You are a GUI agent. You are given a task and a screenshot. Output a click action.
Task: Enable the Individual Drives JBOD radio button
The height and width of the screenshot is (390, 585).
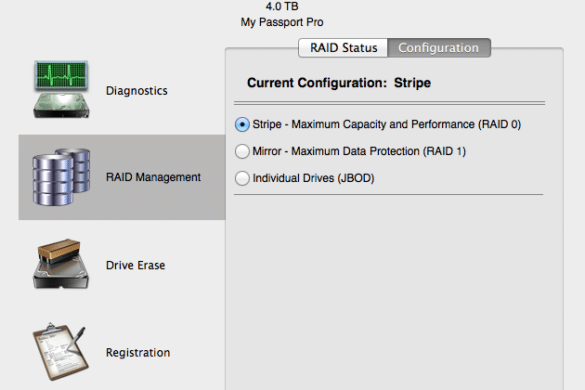[242, 178]
